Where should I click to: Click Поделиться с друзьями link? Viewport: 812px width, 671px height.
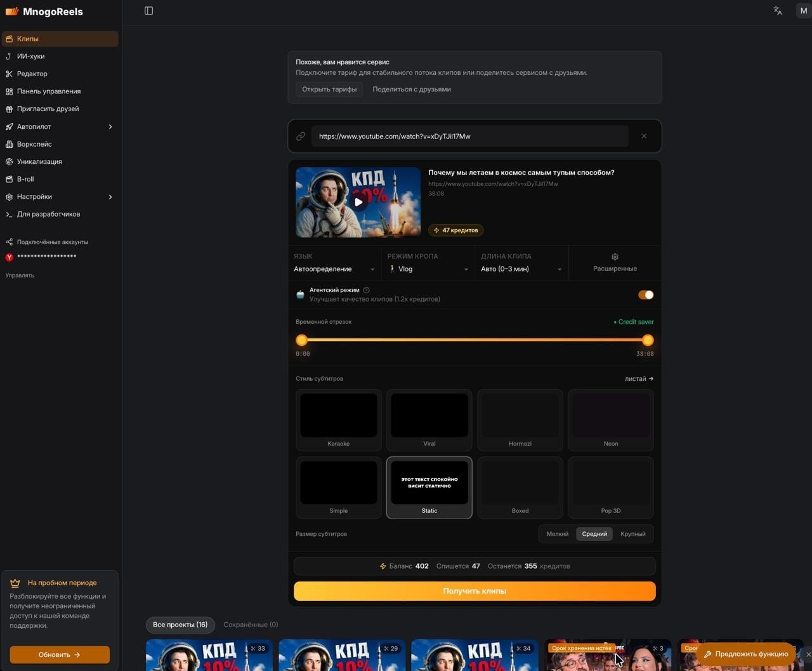coord(412,90)
